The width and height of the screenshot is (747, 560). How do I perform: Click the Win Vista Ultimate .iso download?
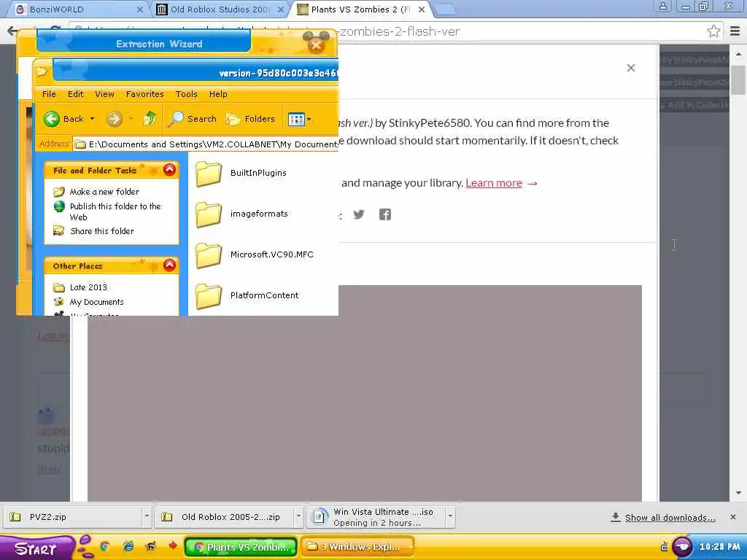(376, 517)
